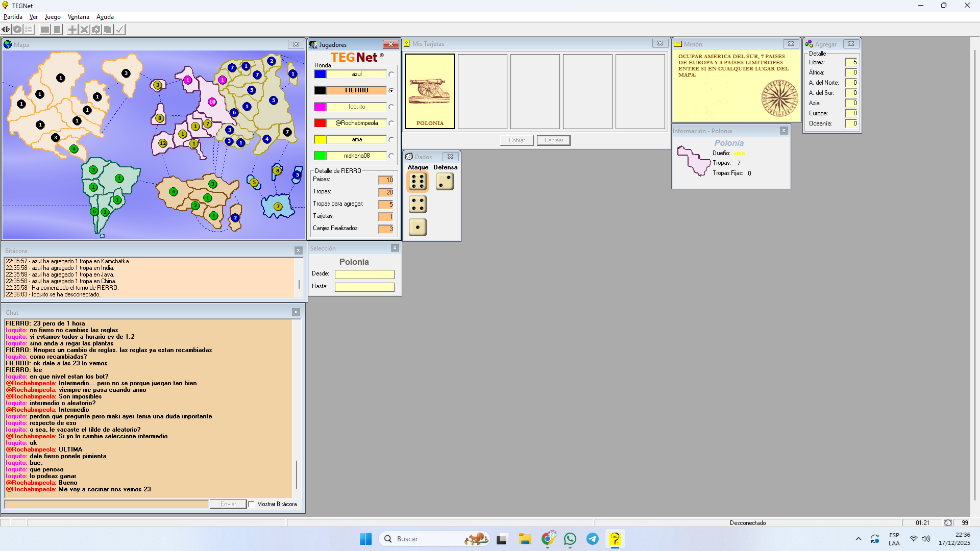Click the list view toolbar icon
The image size is (980, 551).
pos(29,30)
